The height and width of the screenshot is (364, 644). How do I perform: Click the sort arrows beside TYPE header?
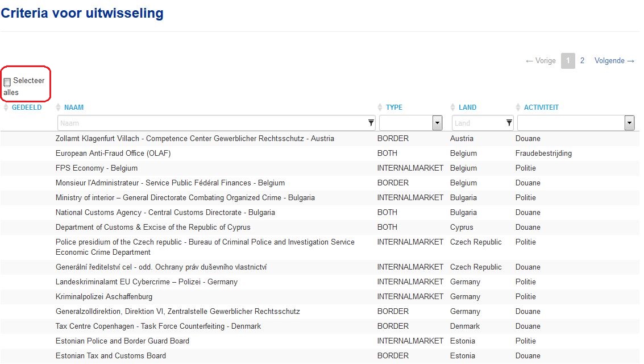point(380,107)
